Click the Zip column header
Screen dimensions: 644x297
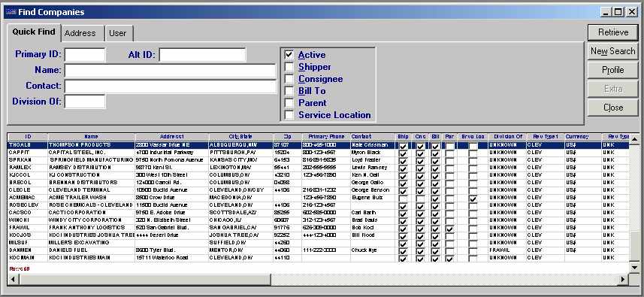click(288, 137)
